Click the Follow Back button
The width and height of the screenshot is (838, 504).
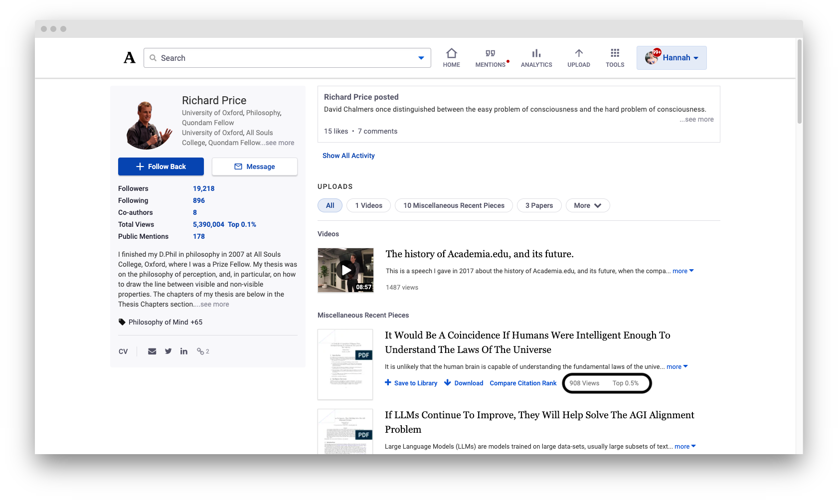tap(161, 167)
